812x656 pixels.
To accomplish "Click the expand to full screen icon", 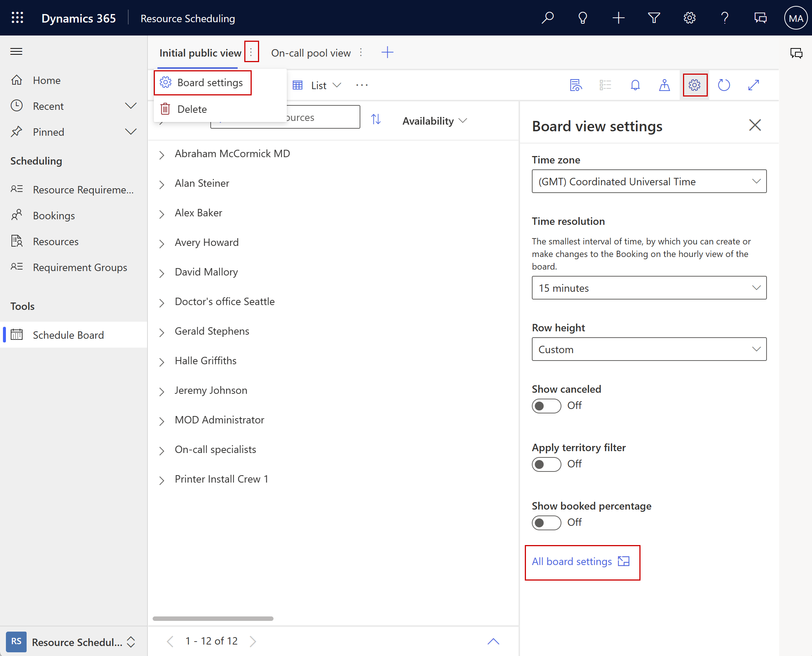I will click(754, 85).
